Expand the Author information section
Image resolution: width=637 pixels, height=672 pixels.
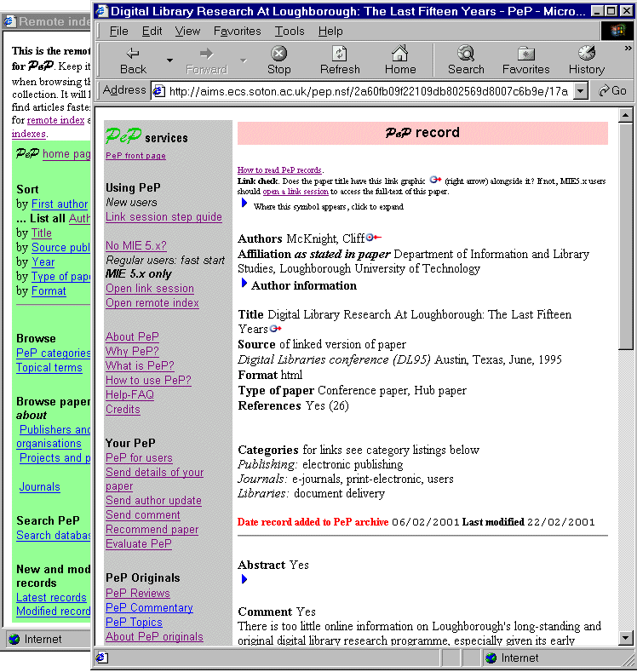[x=244, y=284]
